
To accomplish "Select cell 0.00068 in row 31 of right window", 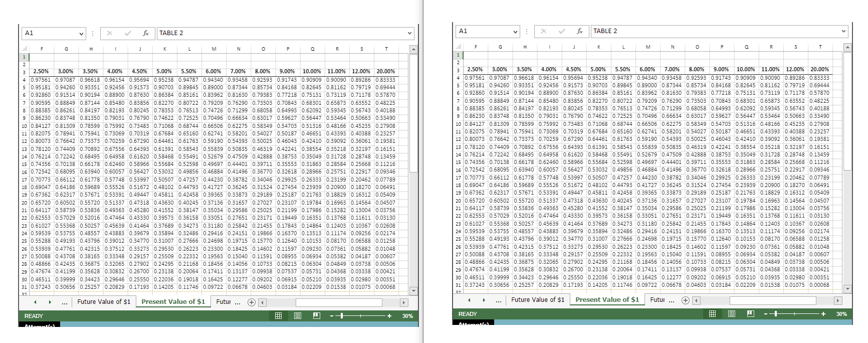I will [820, 285].
